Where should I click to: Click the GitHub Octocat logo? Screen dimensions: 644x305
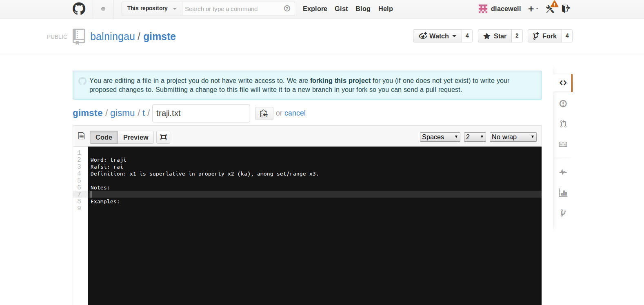pyautogui.click(x=79, y=9)
